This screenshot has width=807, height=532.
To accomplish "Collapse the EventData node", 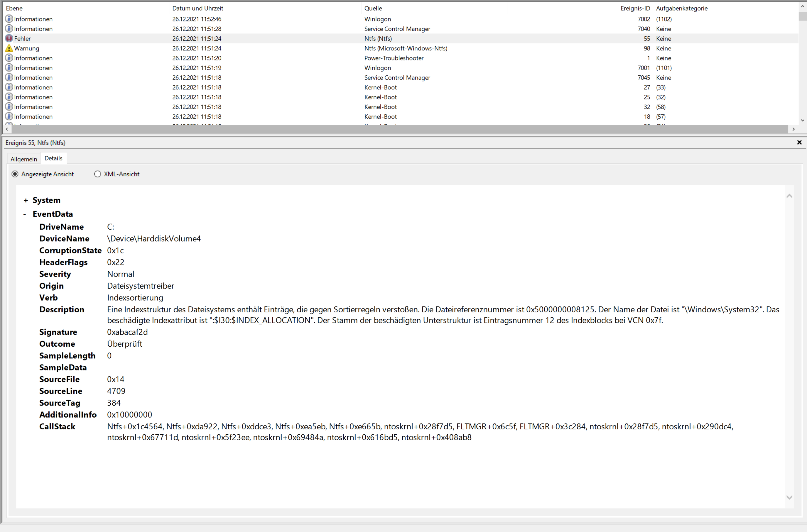I will [x=25, y=214].
